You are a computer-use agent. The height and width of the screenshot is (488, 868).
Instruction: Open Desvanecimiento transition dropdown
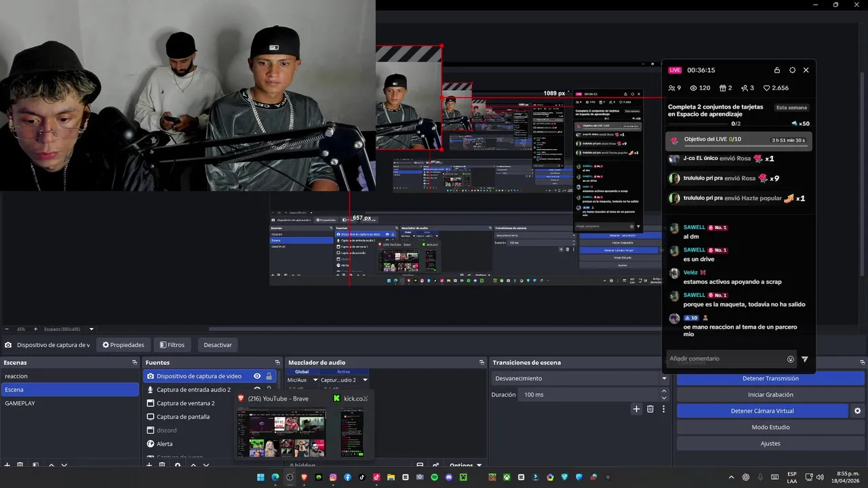(x=580, y=378)
